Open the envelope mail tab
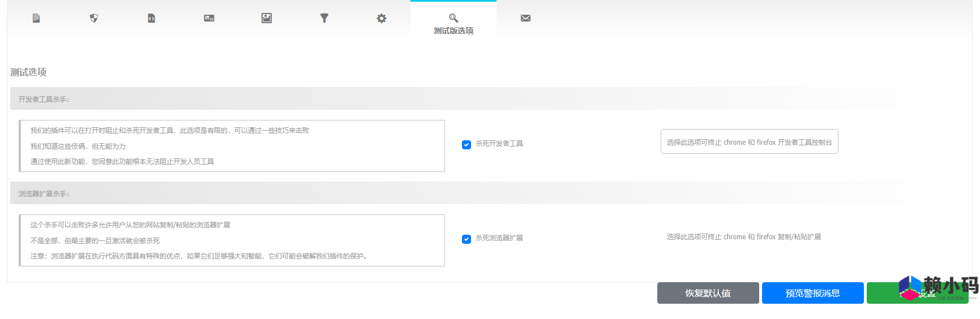The image size is (980, 319). (525, 18)
